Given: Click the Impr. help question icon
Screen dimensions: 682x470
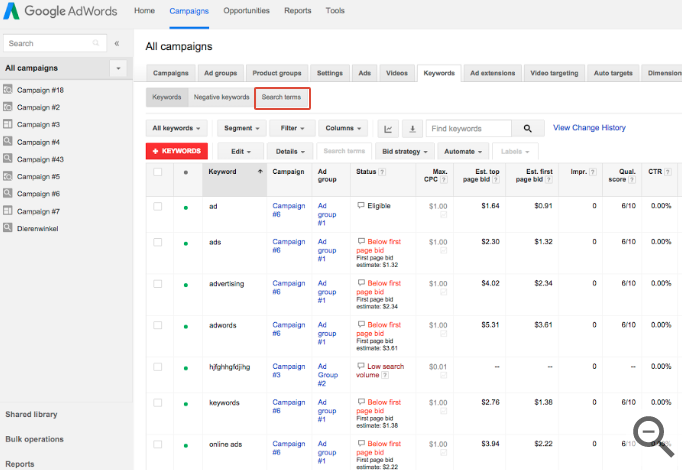Looking at the screenshot, I should coord(593,172).
